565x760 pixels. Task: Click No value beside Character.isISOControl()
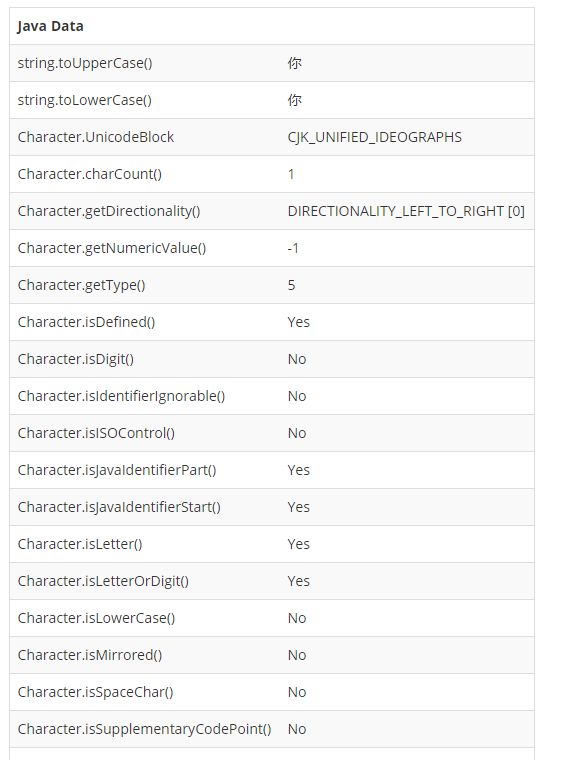pyautogui.click(x=297, y=433)
